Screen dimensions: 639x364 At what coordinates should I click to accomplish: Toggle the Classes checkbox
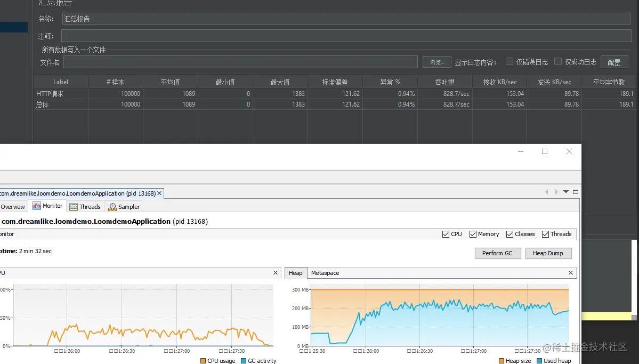509,234
